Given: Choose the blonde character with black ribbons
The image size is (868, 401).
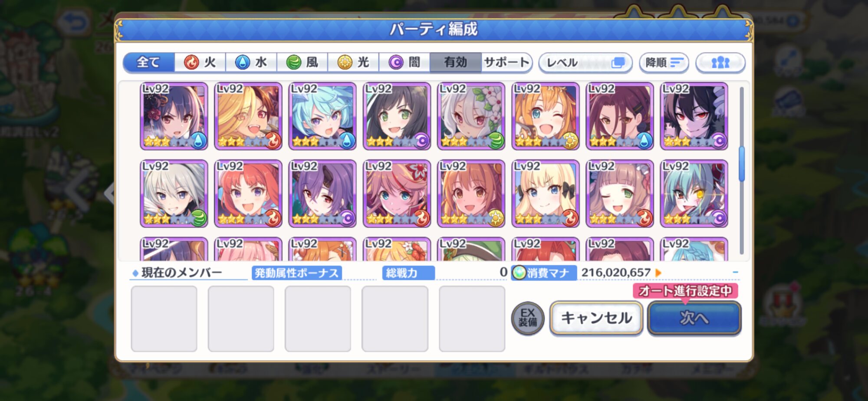Looking at the screenshot, I should (545, 194).
